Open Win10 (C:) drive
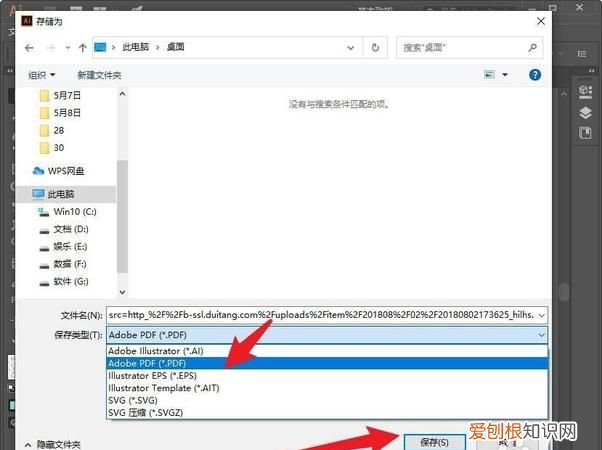The image size is (602, 450). (x=67, y=212)
